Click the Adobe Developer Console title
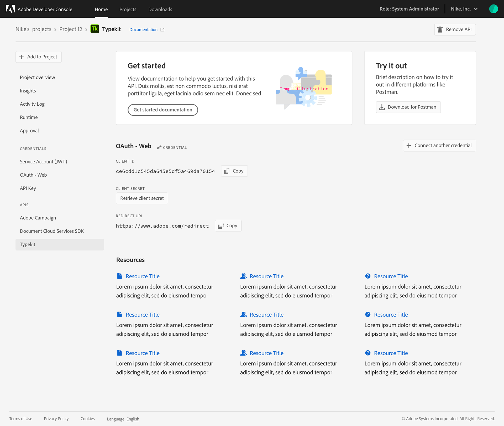 pyautogui.click(x=45, y=9)
